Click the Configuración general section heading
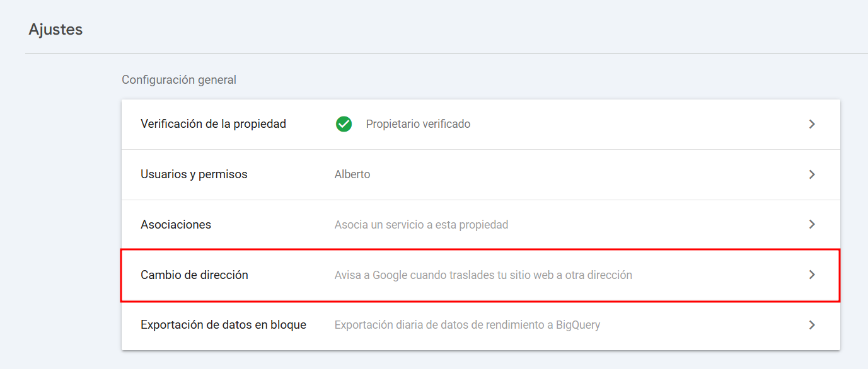This screenshot has width=868, height=369. click(179, 80)
